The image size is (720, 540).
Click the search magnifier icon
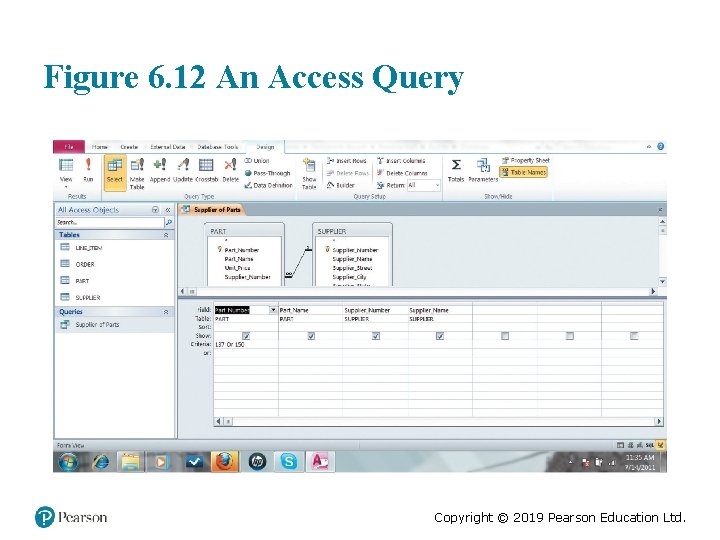point(169,222)
